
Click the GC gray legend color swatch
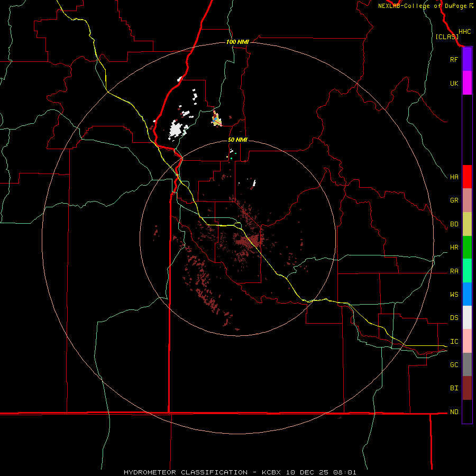[467, 364]
